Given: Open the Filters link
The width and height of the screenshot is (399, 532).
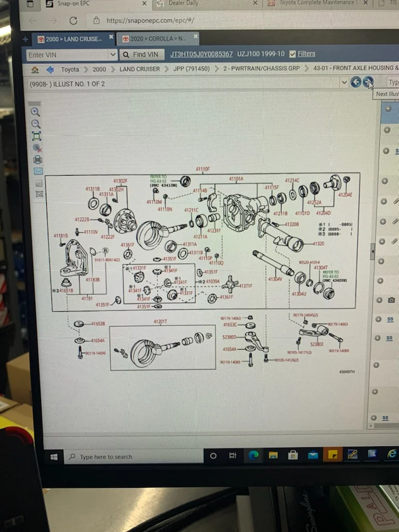Looking at the screenshot, I should [307, 54].
